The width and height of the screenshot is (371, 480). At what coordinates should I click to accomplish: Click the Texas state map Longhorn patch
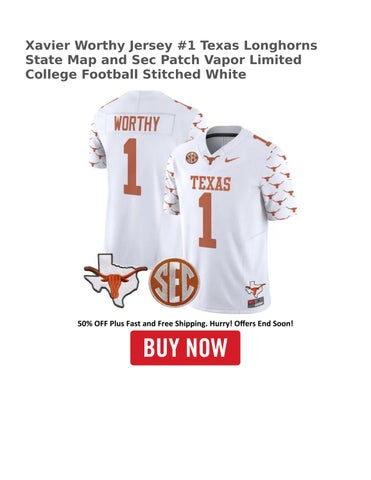[115, 281]
